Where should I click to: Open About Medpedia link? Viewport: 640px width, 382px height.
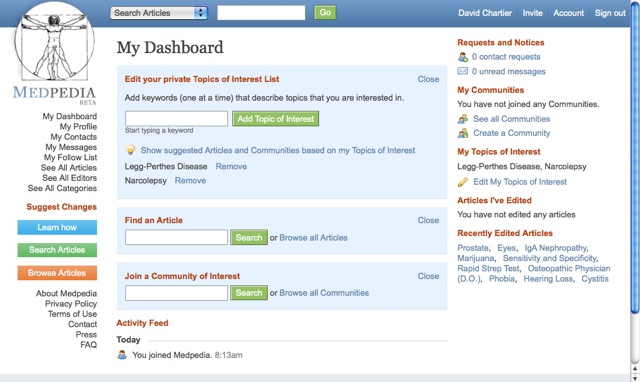67,293
